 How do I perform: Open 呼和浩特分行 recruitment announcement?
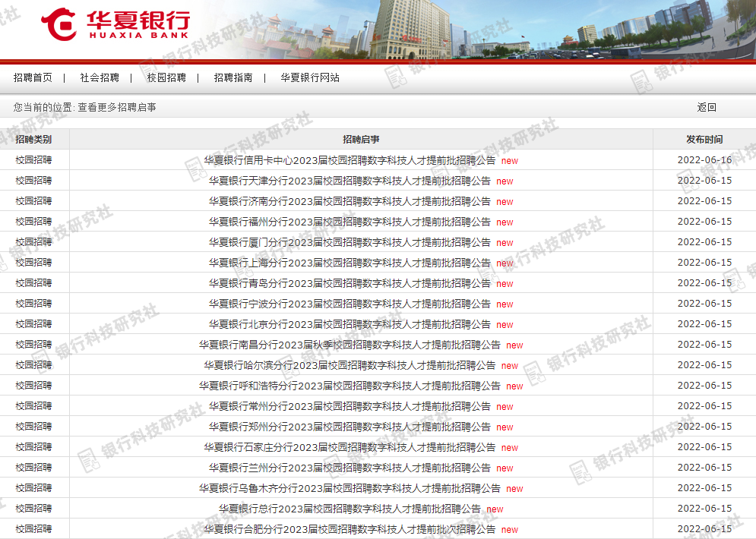350,386
